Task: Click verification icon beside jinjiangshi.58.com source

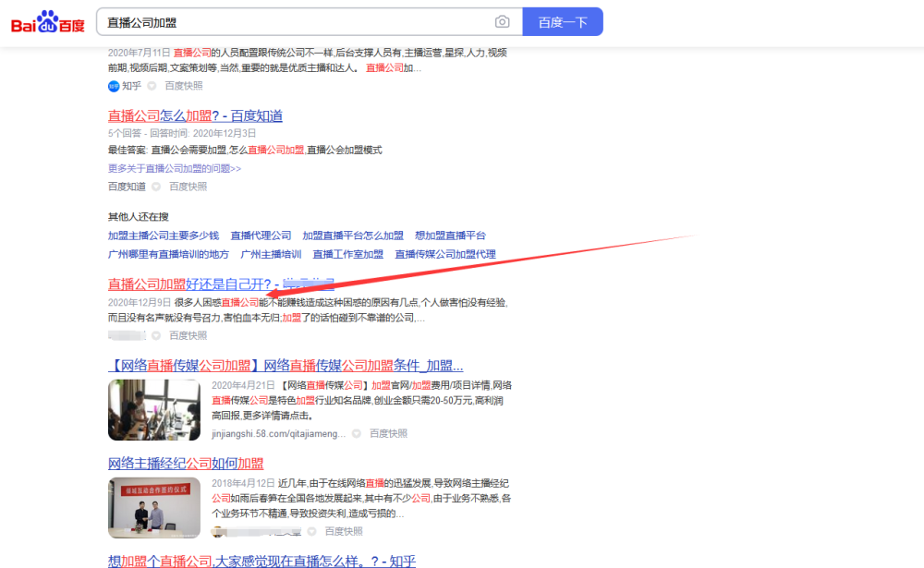Action: pyautogui.click(x=357, y=434)
